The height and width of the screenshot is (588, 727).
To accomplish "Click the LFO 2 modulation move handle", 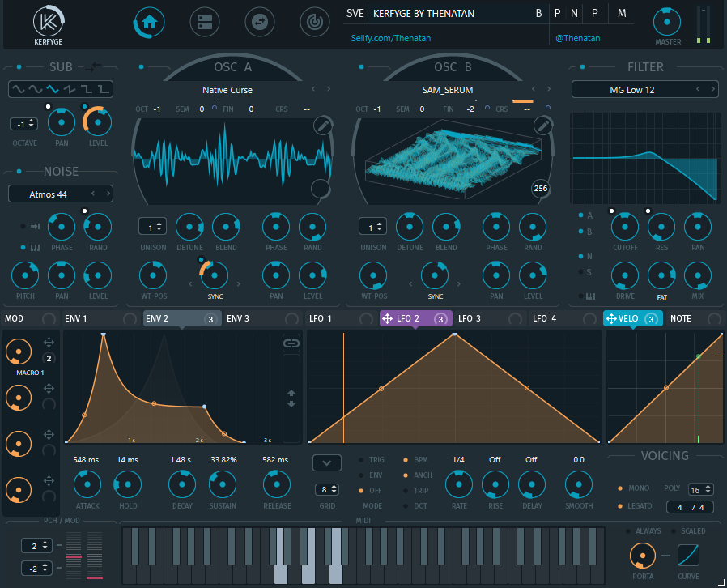I will [x=387, y=318].
